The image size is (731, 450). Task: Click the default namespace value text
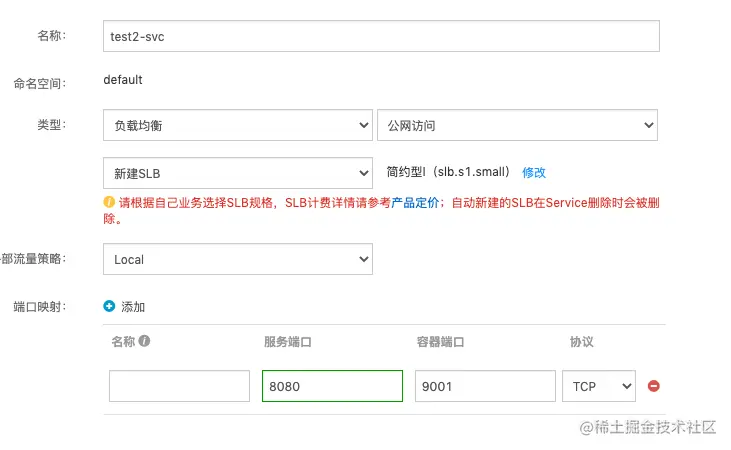[123, 80]
